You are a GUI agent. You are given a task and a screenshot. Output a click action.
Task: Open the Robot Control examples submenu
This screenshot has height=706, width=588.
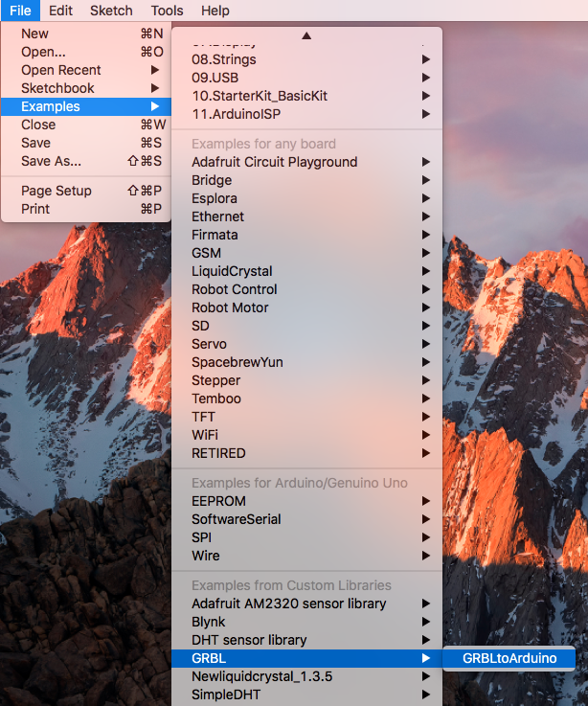306,289
